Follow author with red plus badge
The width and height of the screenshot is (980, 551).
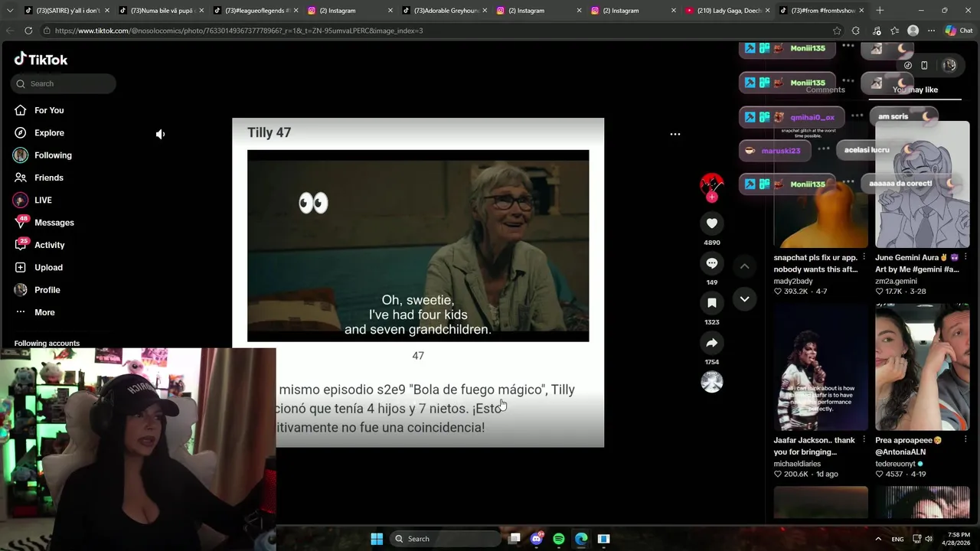click(712, 197)
